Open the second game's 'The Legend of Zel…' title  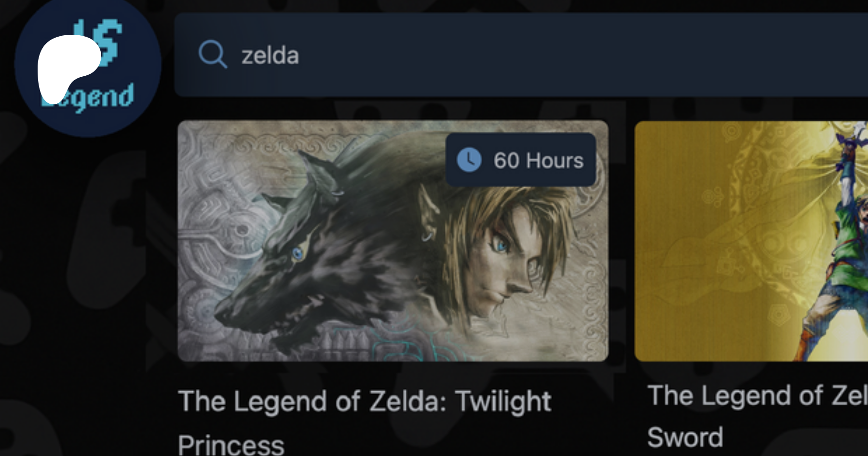tap(757, 396)
